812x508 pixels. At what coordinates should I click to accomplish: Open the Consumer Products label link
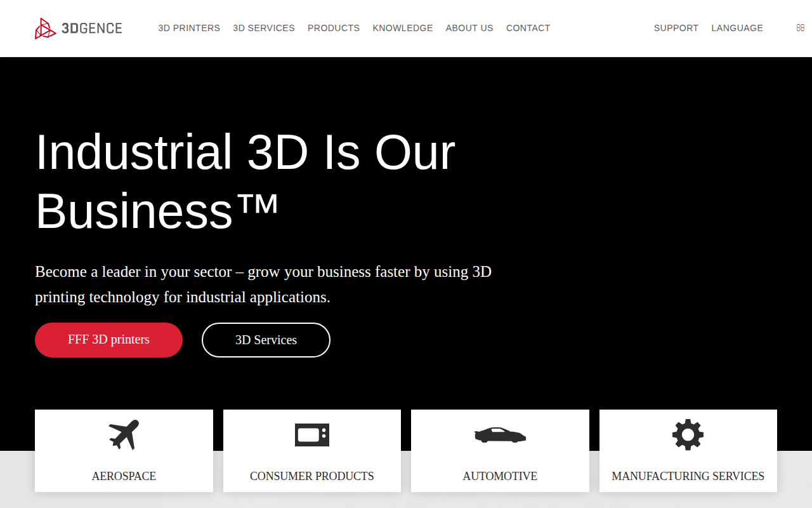point(312,476)
